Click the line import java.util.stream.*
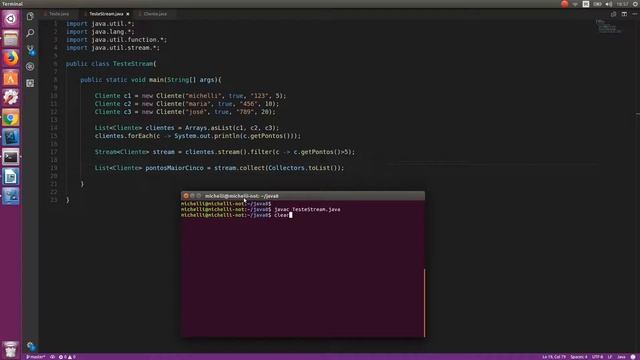This screenshot has height=360, width=640. [x=113, y=48]
